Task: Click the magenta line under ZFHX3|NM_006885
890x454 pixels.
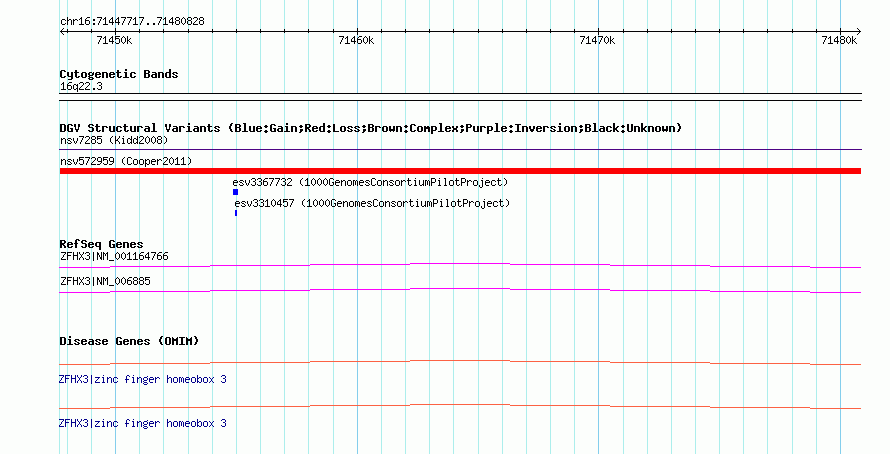Action: tap(460, 290)
